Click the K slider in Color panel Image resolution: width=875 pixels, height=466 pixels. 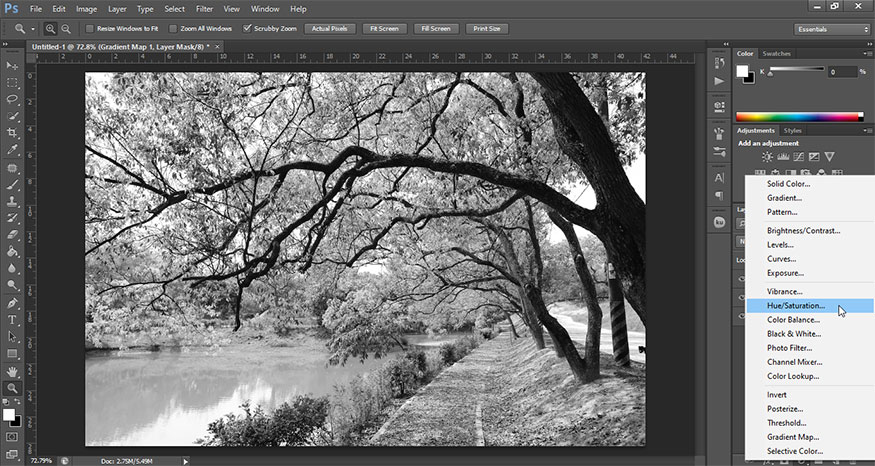[x=796, y=69]
